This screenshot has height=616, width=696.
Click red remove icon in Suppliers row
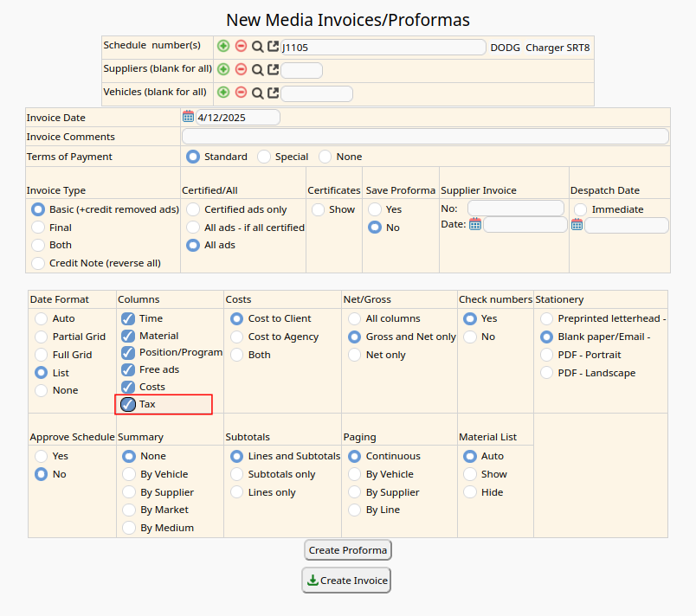point(241,70)
